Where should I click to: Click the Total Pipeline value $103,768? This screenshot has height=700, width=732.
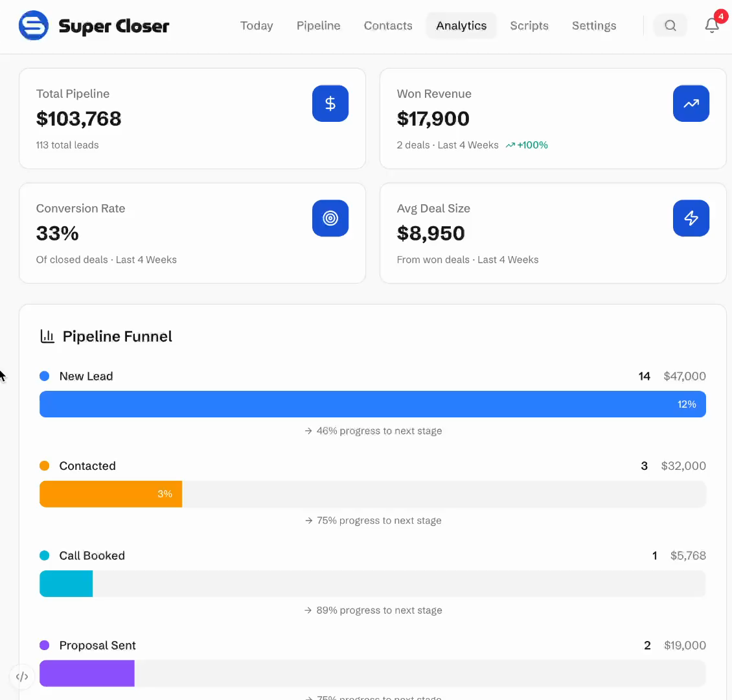pyautogui.click(x=78, y=119)
